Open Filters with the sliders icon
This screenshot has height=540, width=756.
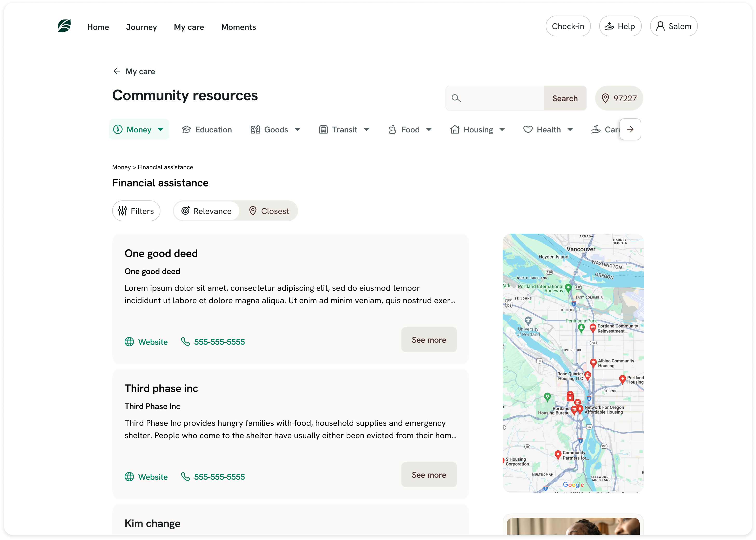coord(136,211)
